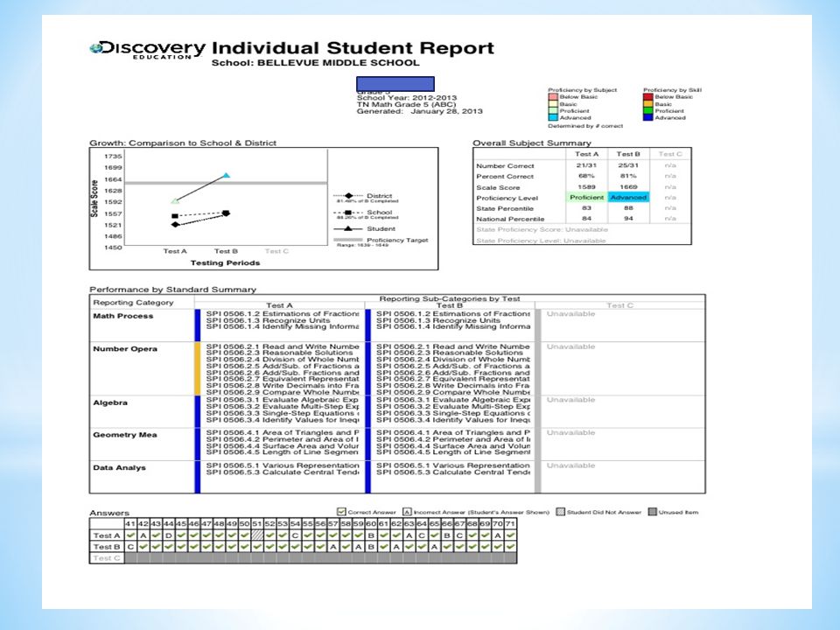The image size is (840, 630).
Task: Click 'State Proficiency Score: Unavailable' row
Action: 542,229
